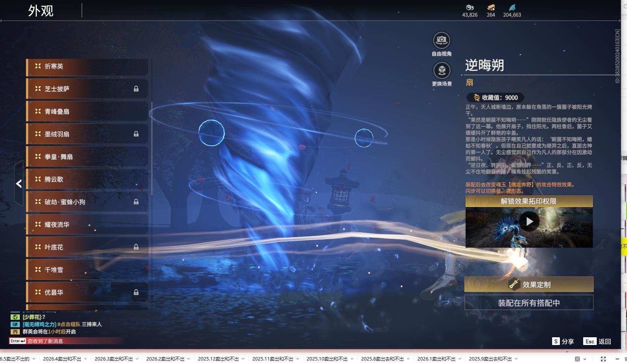
Task: Open chat via Enter 您收到了新消息 bar
Action: 67,341
